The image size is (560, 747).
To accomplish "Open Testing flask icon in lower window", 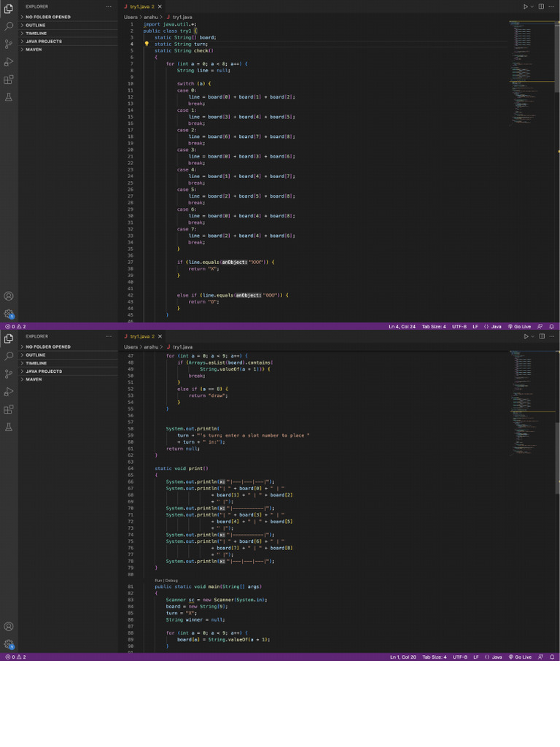I will pyautogui.click(x=9, y=427).
